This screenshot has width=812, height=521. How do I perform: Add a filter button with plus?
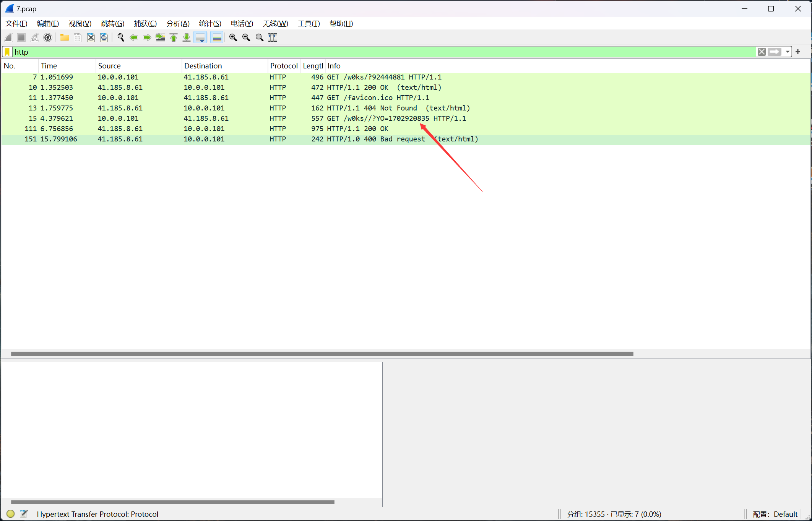[x=798, y=52]
